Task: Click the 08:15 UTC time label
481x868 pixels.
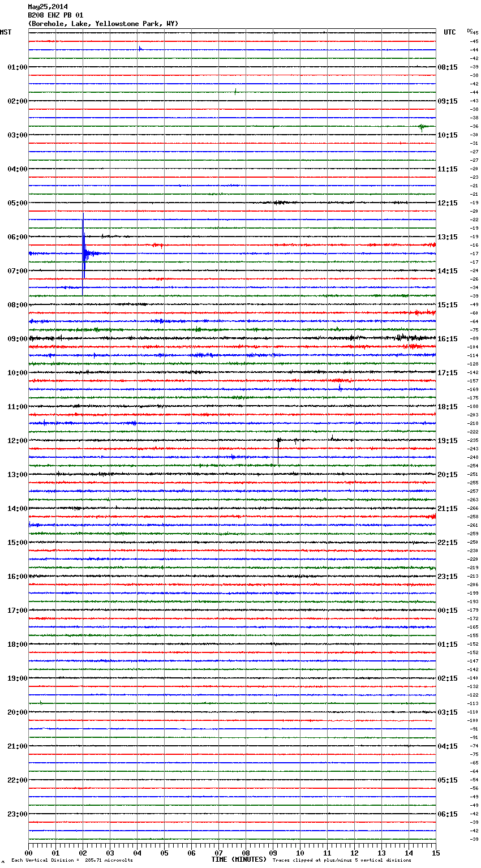Action: point(448,67)
